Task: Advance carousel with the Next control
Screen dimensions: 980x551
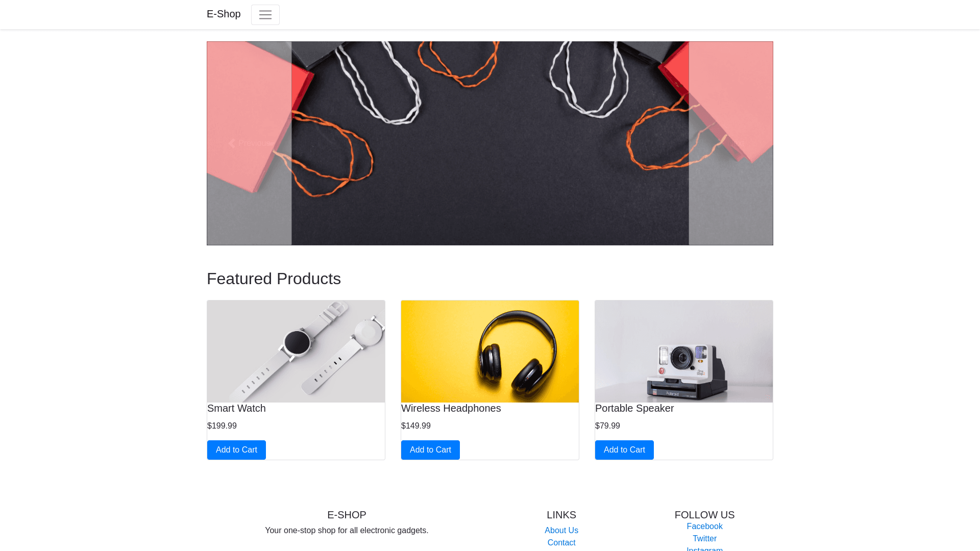Action: 730,143
